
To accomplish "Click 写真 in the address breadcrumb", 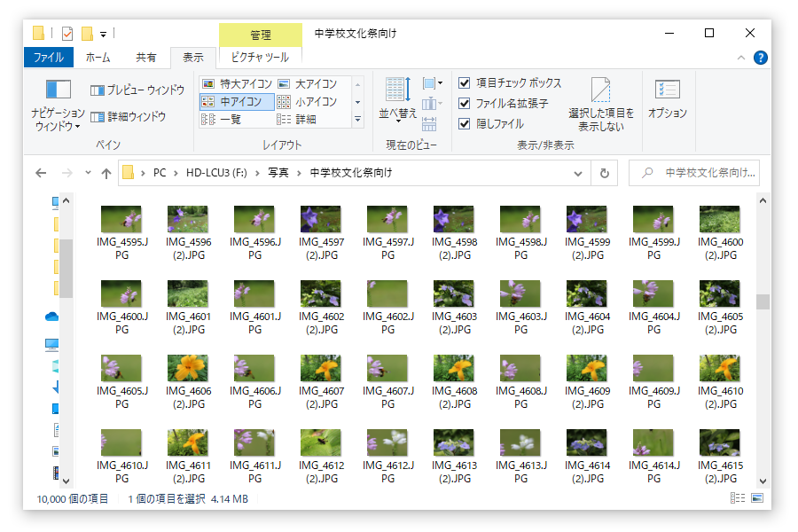I will (x=278, y=173).
